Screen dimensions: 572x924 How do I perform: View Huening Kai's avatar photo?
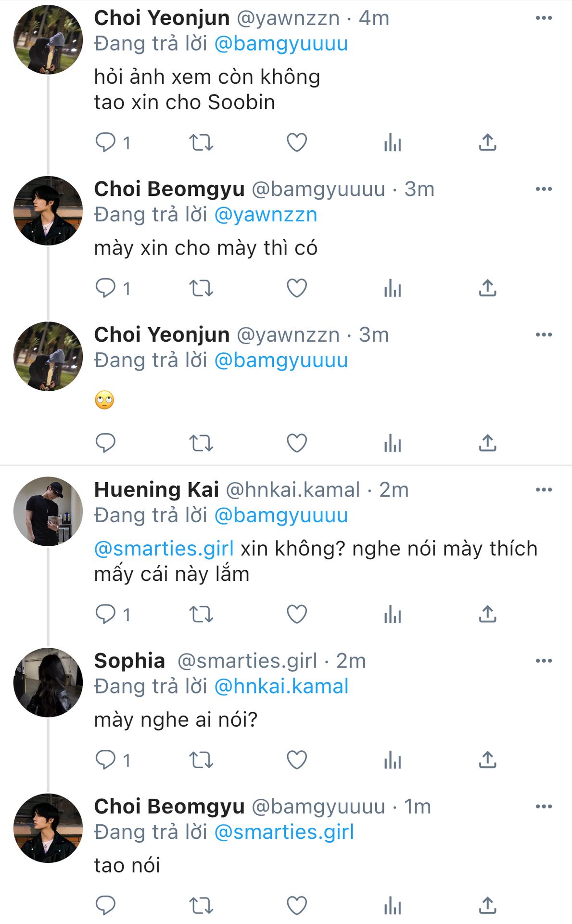point(48,511)
